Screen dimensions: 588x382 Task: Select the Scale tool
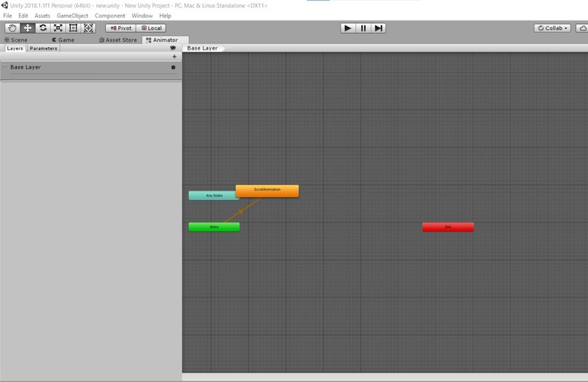point(58,28)
